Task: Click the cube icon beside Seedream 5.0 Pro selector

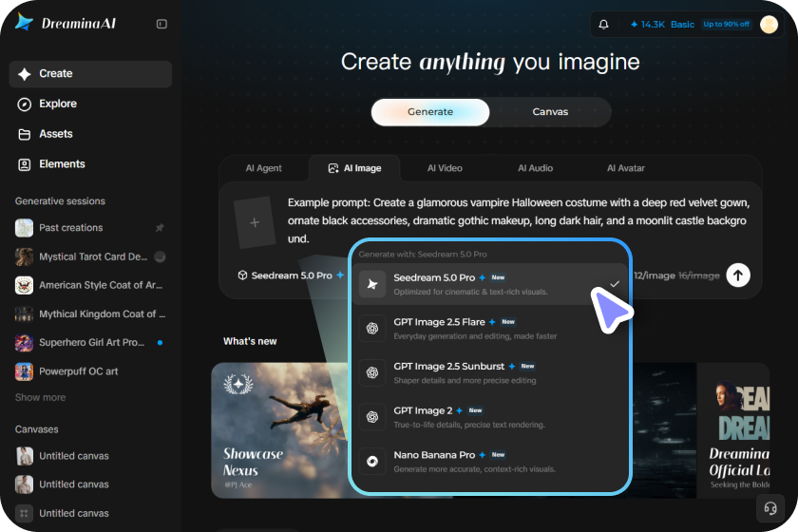Action: click(x=242, y=275)
